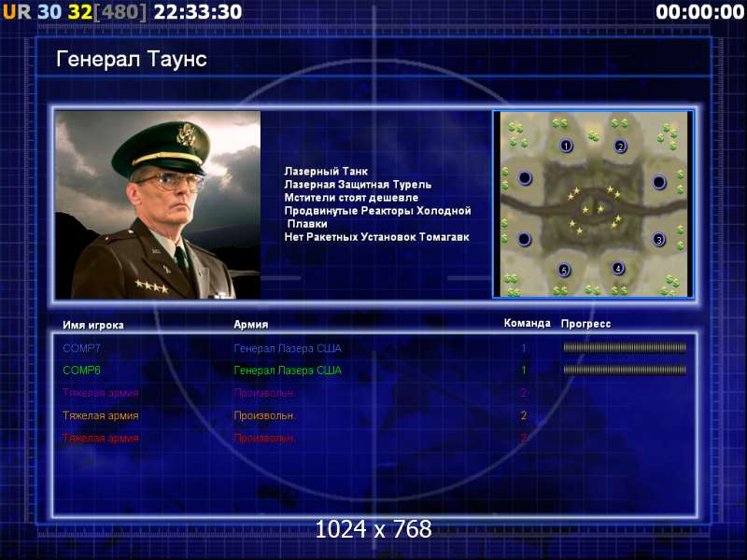Click COMP7's loading progress bar
This screenshot has height=560, width=747.
625,347
